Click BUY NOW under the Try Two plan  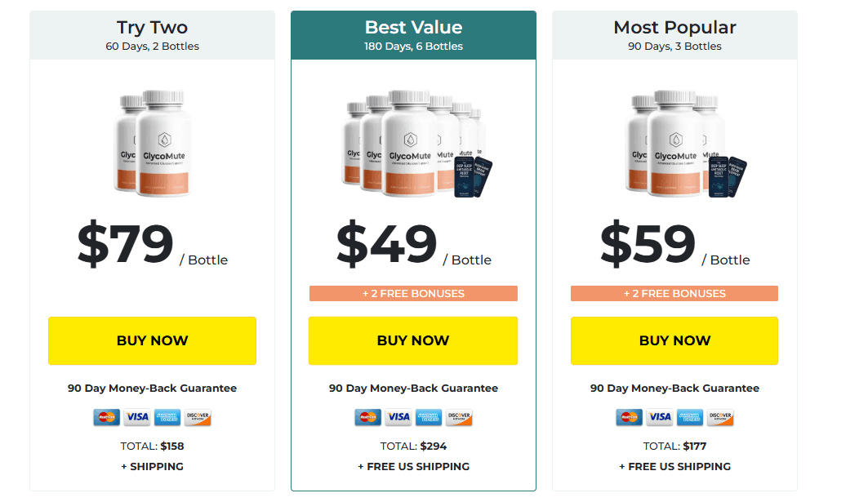coord(152,340)
